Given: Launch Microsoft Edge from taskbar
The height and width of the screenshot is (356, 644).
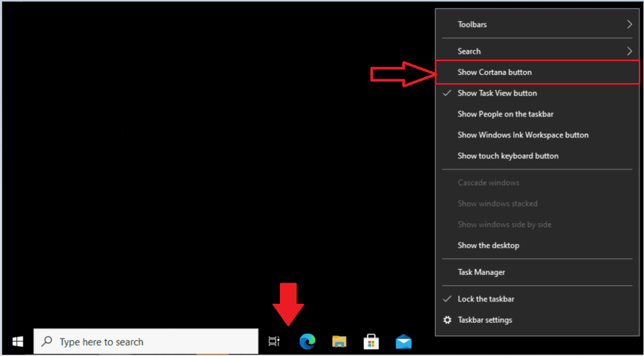Looking at the screenshot, I should pos(308,342).
